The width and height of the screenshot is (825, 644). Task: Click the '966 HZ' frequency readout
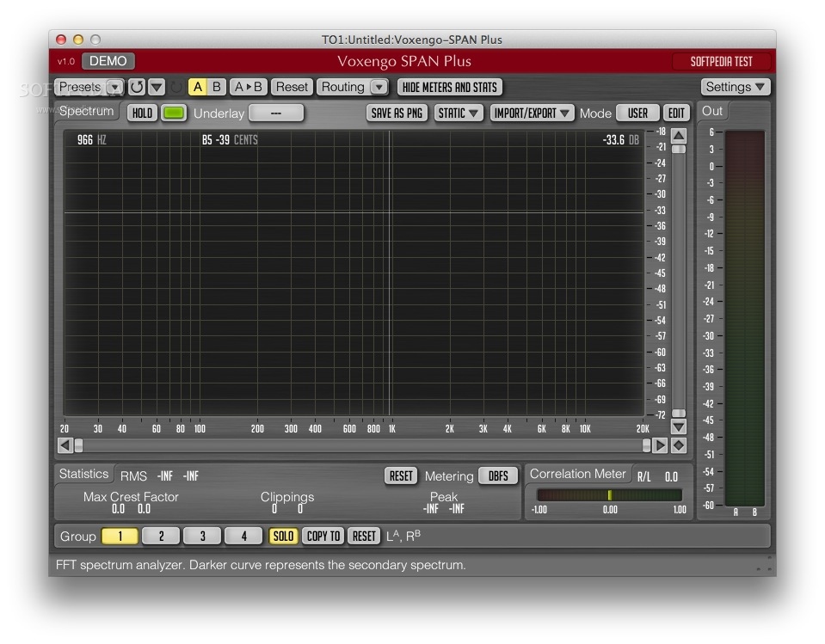click(x=91, y=140)
